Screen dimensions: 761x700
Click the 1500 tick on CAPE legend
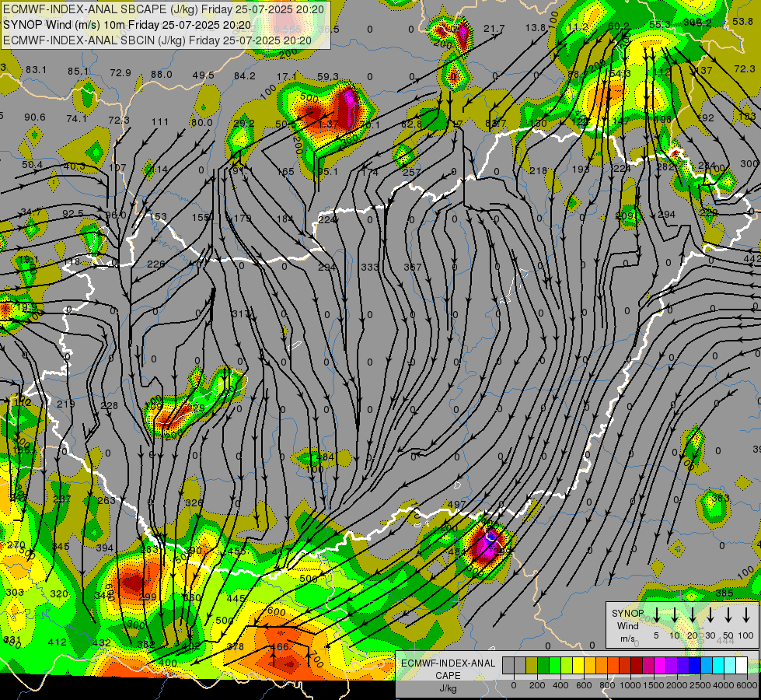[654, 685]
